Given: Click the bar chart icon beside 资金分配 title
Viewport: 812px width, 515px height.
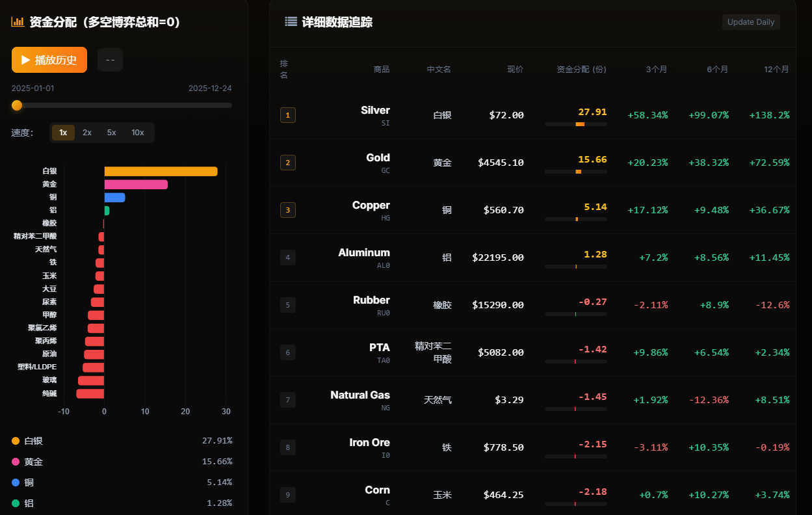Looking at the screenshot, I should point(17,21).
